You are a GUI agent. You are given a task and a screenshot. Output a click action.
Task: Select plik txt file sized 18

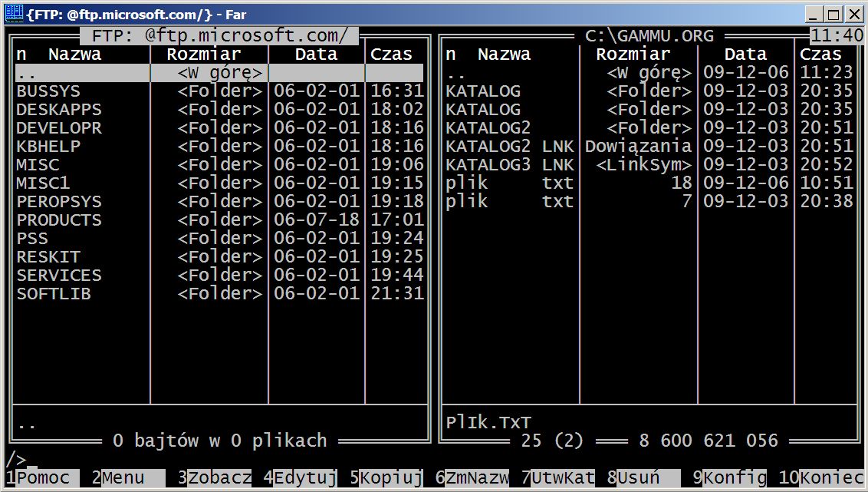pos(649,183)
